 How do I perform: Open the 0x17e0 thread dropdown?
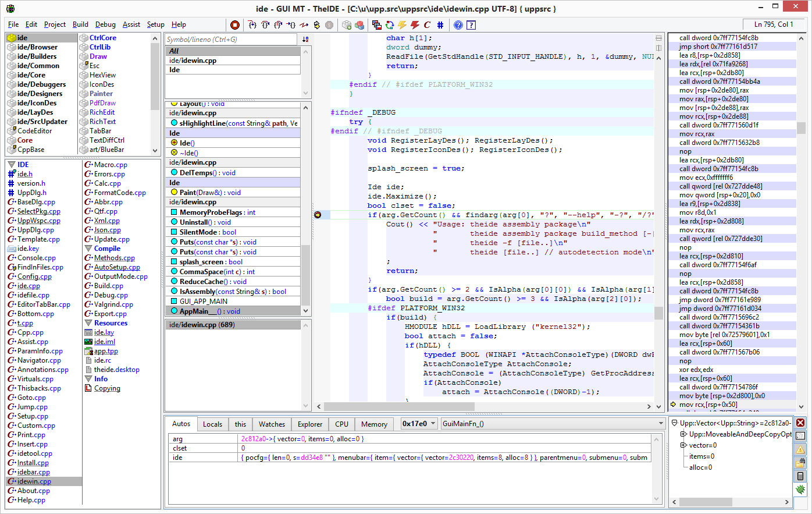[x=433, y=424]
